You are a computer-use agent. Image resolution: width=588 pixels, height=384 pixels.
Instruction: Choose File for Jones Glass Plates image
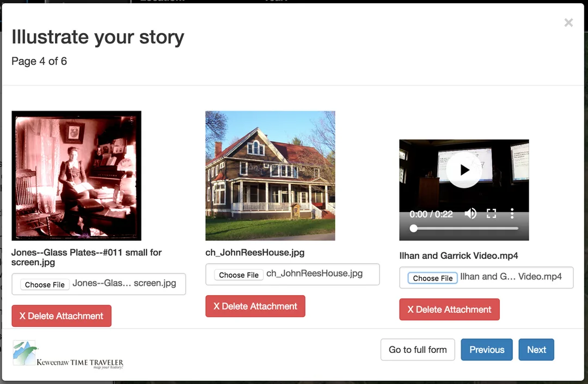(45, 285)
